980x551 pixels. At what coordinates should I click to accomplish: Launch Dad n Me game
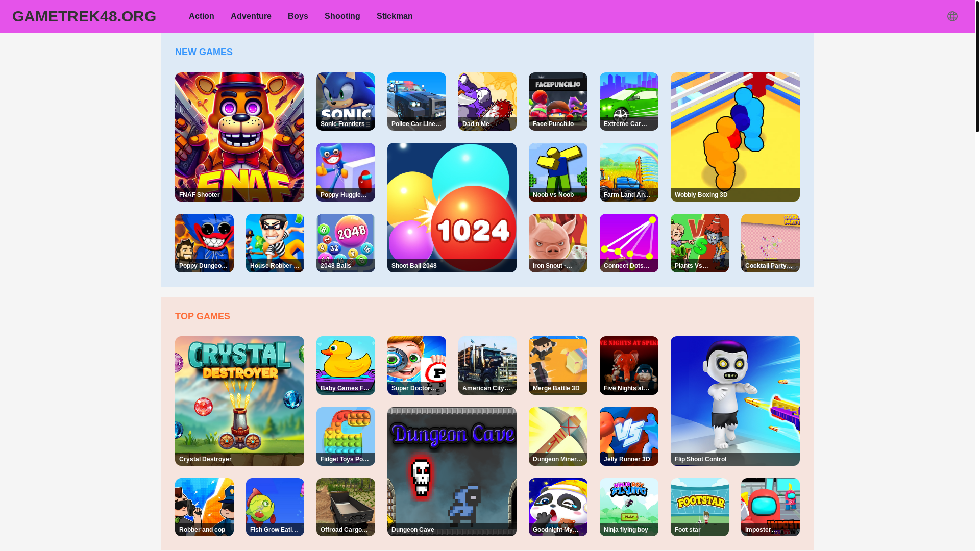pyautogui.click(x=487, y=102)
